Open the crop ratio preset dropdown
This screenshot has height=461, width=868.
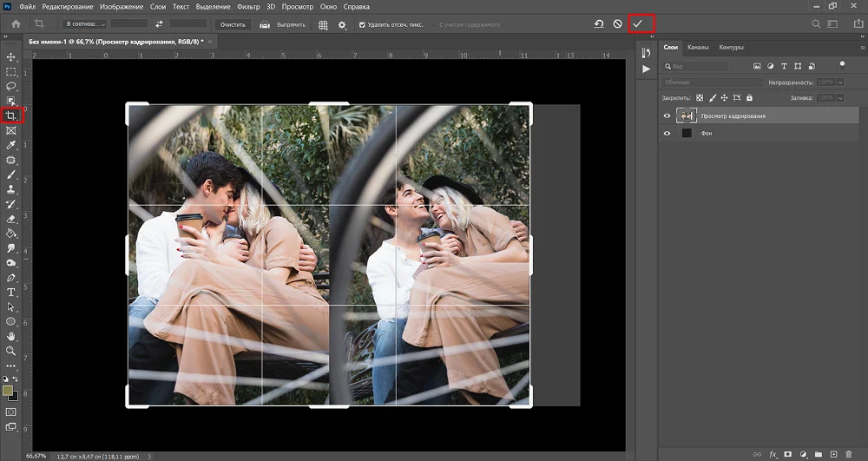pos(85,24)
